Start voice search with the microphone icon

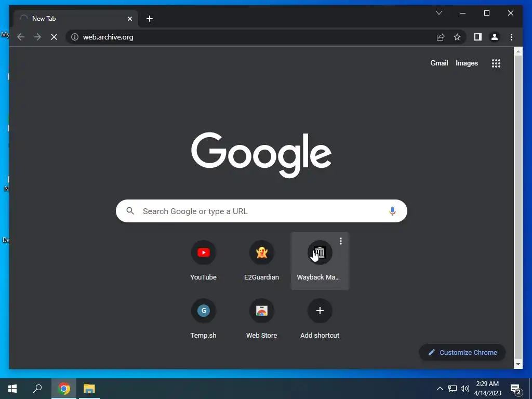coord(392,211)
